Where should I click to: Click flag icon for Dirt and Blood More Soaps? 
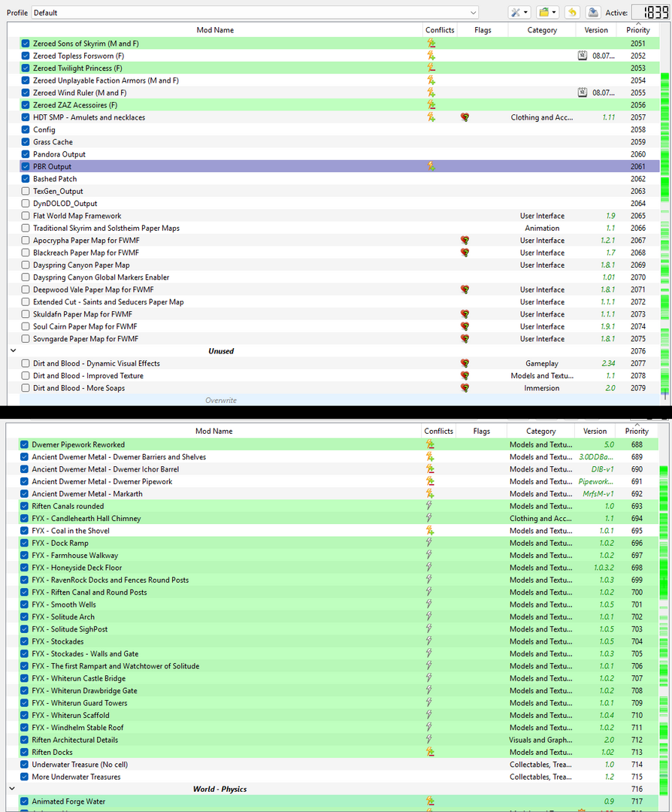coord(465,388)
